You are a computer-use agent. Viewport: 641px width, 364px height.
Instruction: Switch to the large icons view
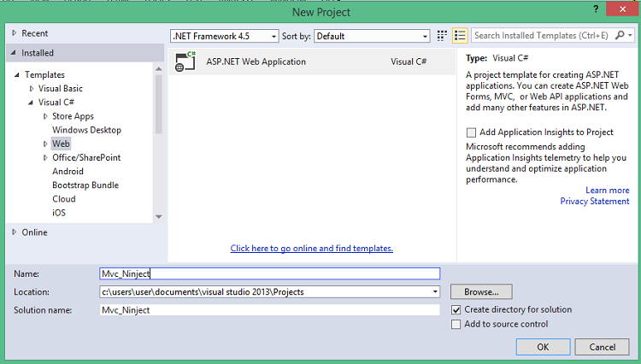tap(442, 36)
